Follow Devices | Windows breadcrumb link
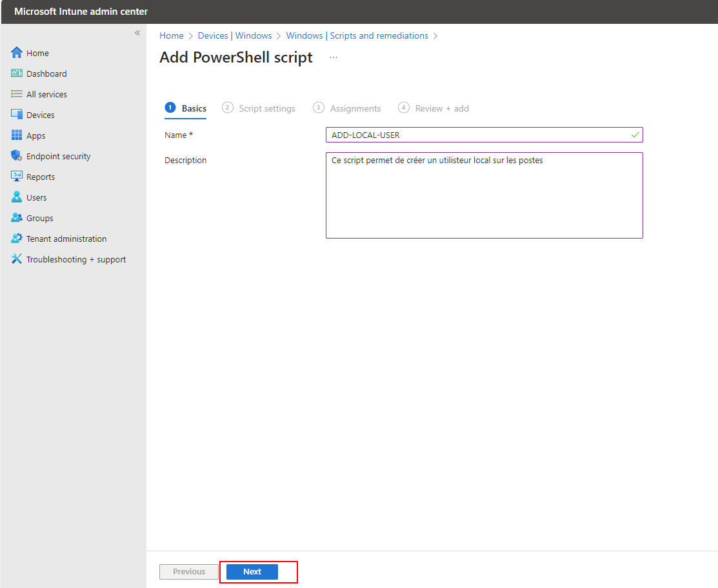 coord(235,35)
